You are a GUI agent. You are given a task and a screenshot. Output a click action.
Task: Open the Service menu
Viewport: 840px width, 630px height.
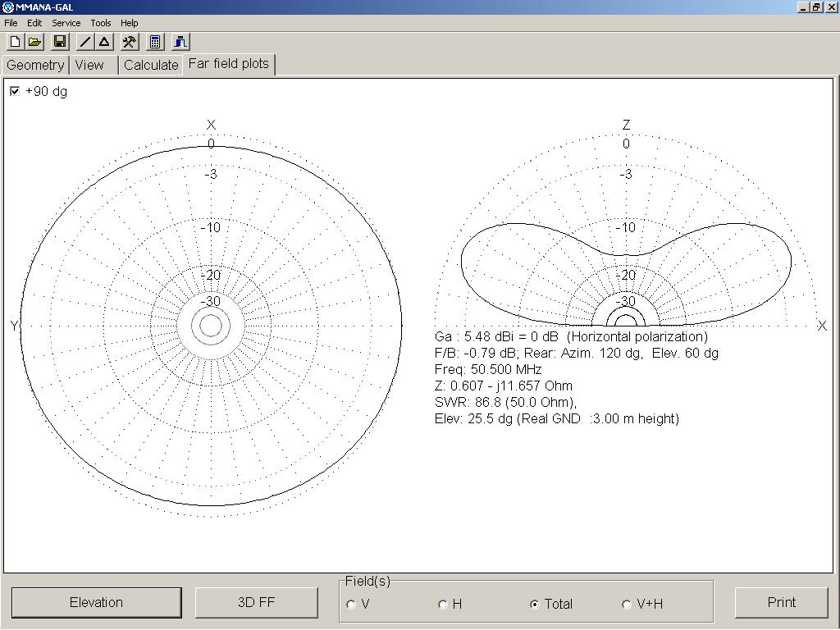[x=66, y=23]
